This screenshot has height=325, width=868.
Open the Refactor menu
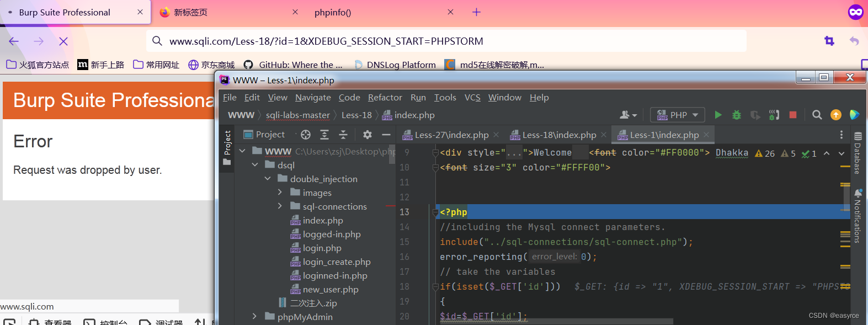(385, 98)
